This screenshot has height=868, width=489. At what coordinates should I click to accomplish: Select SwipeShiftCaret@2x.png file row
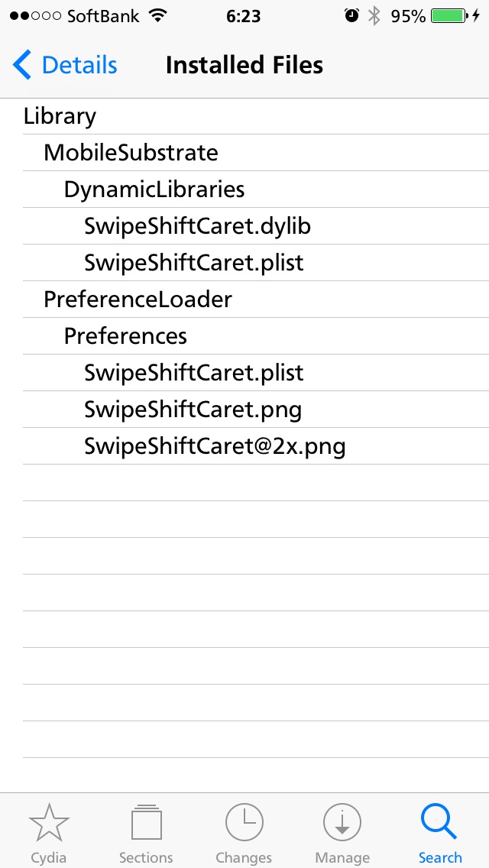(255, 446)
